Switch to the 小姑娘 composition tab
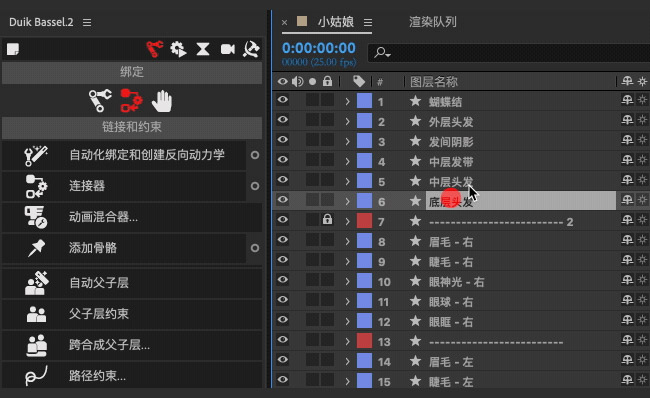650x398 pixels. (336, 22)
